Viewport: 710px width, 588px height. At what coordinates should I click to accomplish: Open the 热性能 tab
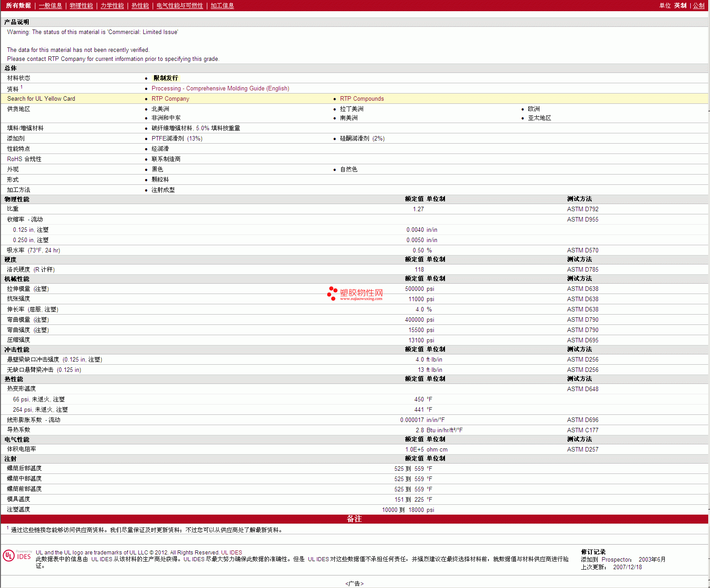tap(140, 5)
